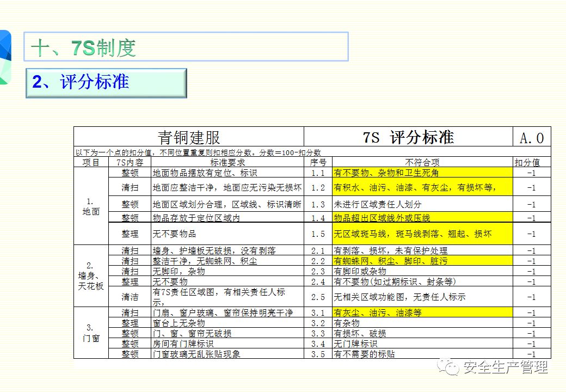Select '未进行区域责任人划分' cell
The image size is (566, 392).
(x=422, y=204)
